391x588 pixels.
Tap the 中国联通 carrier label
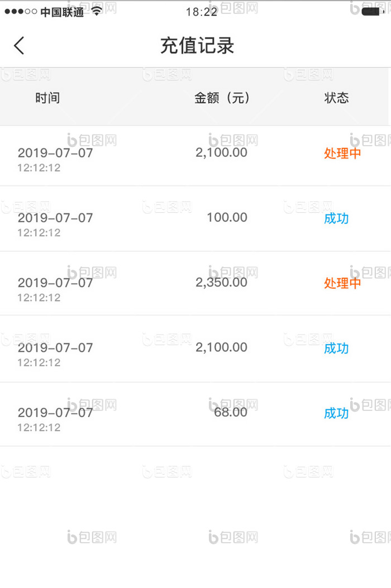pyautogui.click(x=62, y=12)
